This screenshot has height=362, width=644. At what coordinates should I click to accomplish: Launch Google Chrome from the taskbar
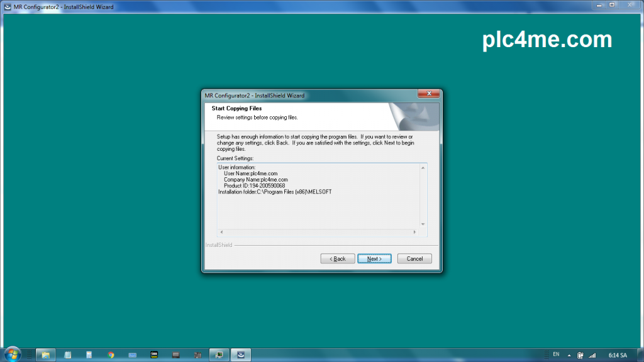[x=111, y=355]
